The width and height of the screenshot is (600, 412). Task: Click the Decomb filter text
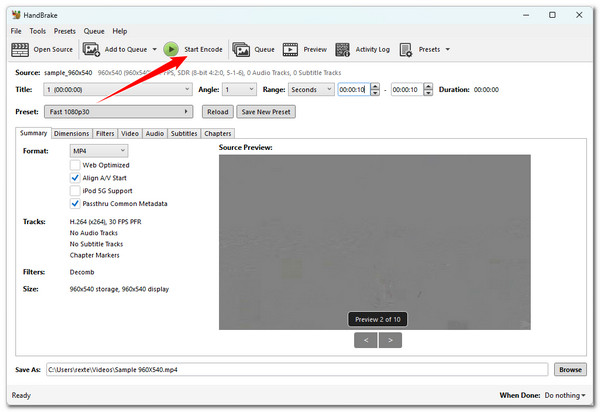pos(82,272)
